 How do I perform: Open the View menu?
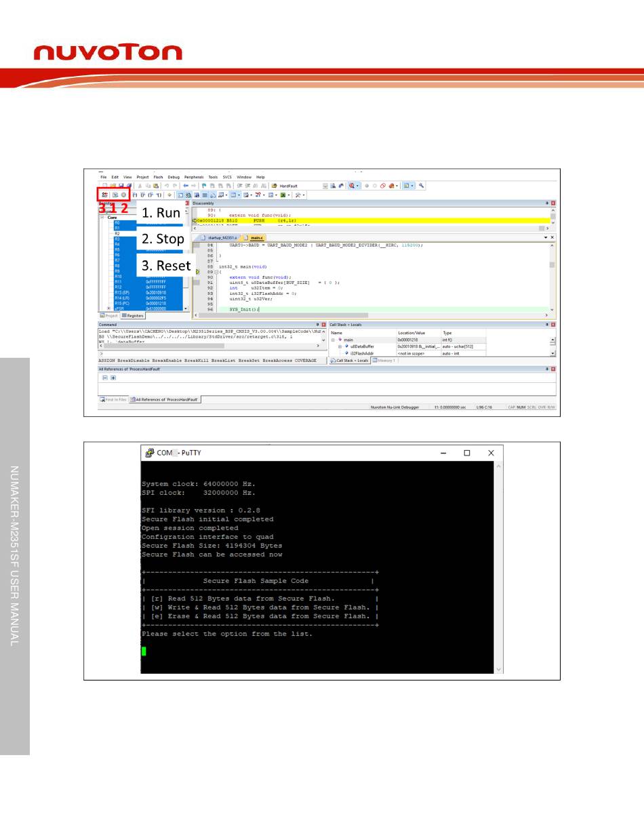127,177
